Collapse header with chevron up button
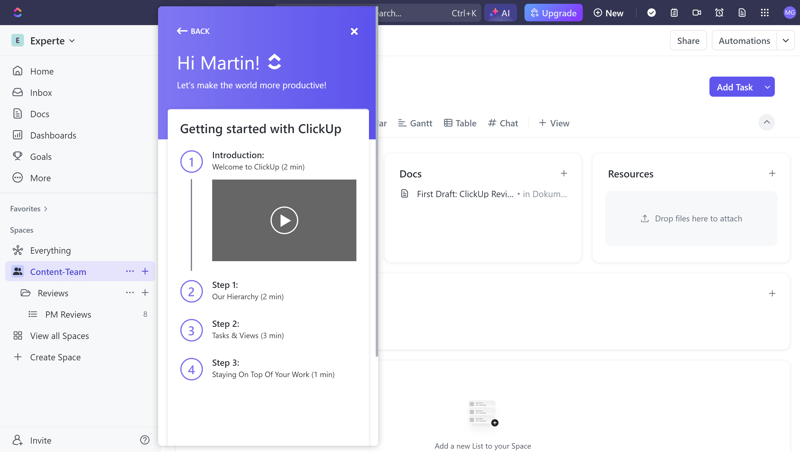Viewport: 800px width, 452px height. pyautogui.click(x=766, y=122)
